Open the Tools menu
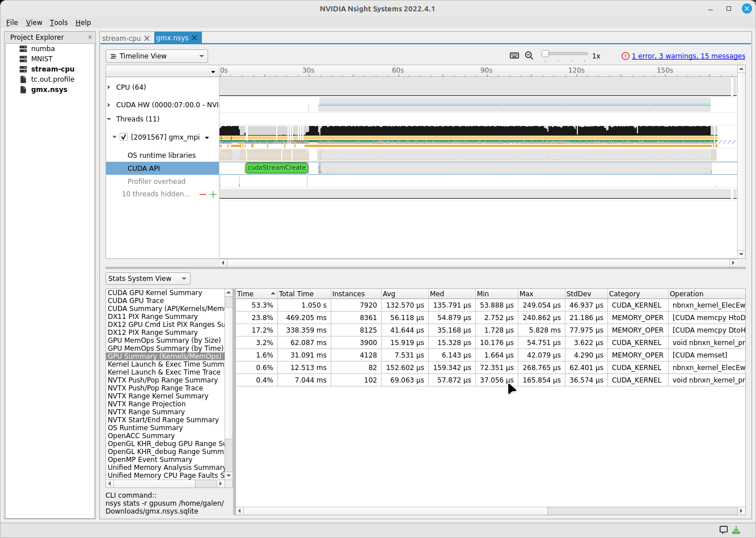This screenshot has width=756, height=538. click(x=58, y=23)
